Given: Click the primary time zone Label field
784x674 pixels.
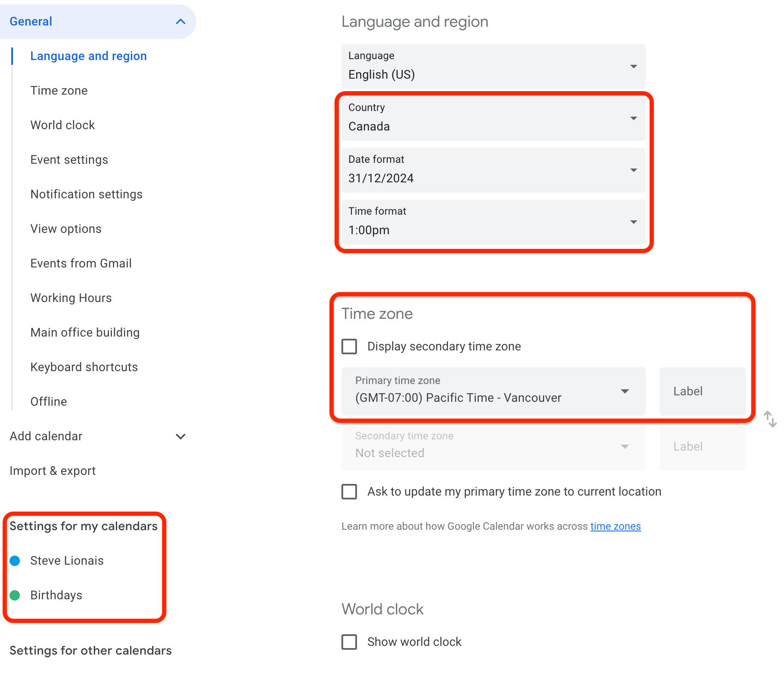Looking at the screenshot, I should pos(702,391).
